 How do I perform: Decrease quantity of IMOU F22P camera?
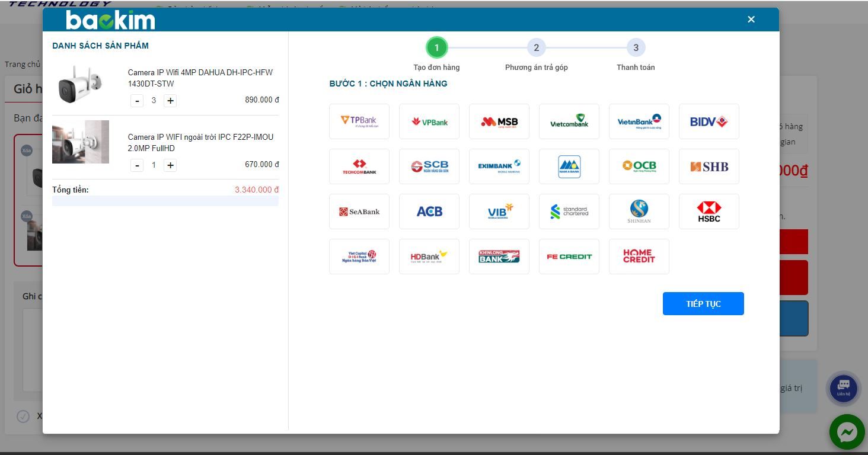coord(138,165)
